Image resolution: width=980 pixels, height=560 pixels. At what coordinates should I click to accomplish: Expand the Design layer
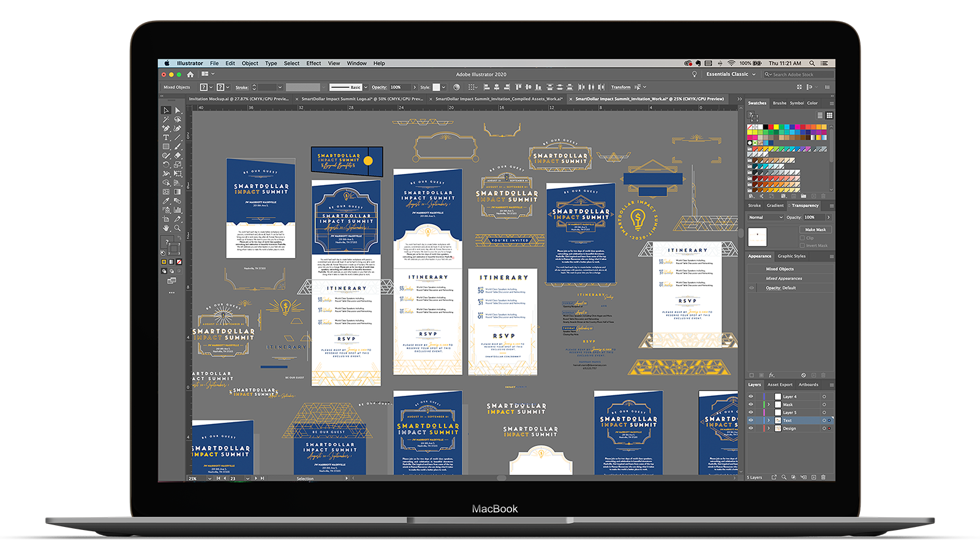[769, 428]
